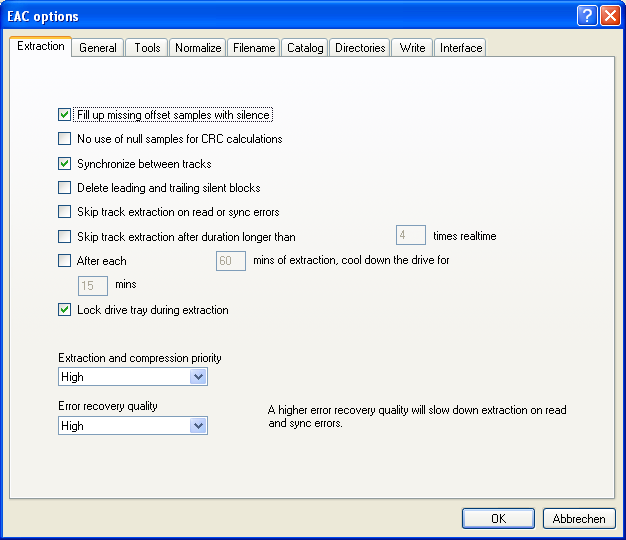This screenshot has width=626, height=540.
Task: Click the title bar help question-mark icon
Action: point(587,16)
